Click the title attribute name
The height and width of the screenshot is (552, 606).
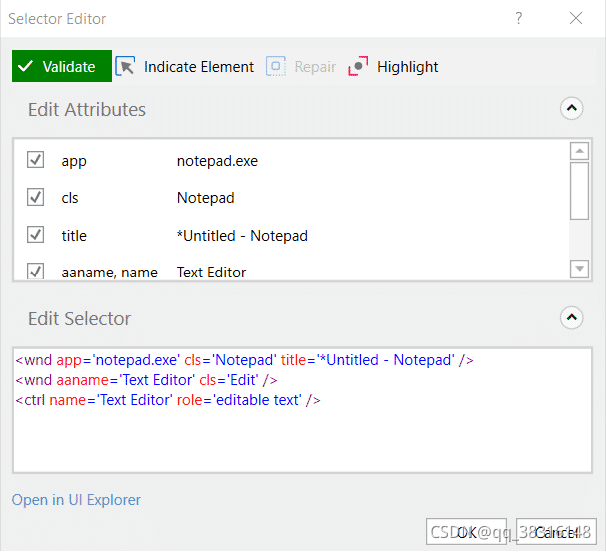click(x=74, y=236)
